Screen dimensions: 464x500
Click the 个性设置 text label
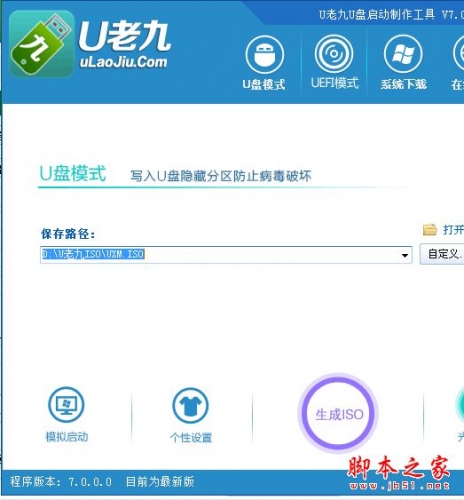coord(191,437)
